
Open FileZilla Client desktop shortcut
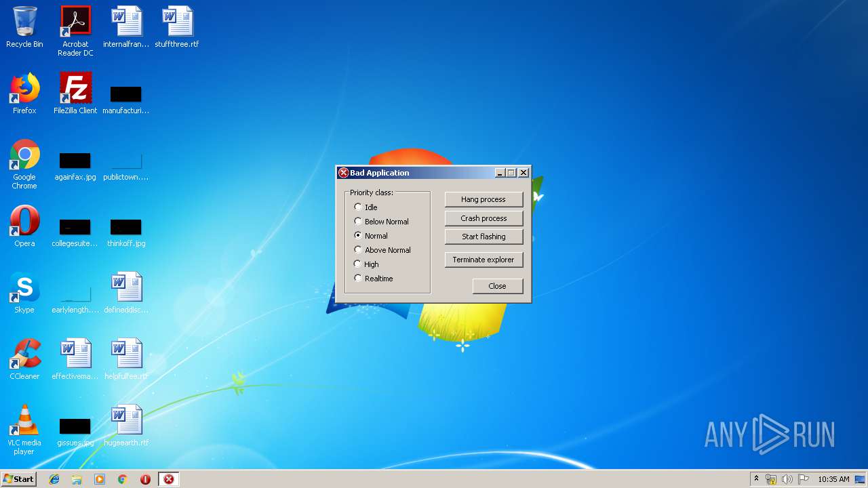click(75, 94)
